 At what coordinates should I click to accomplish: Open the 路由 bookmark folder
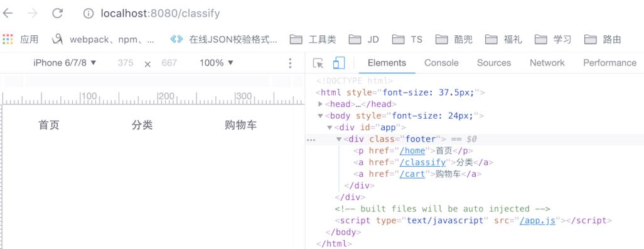(603, 39)
